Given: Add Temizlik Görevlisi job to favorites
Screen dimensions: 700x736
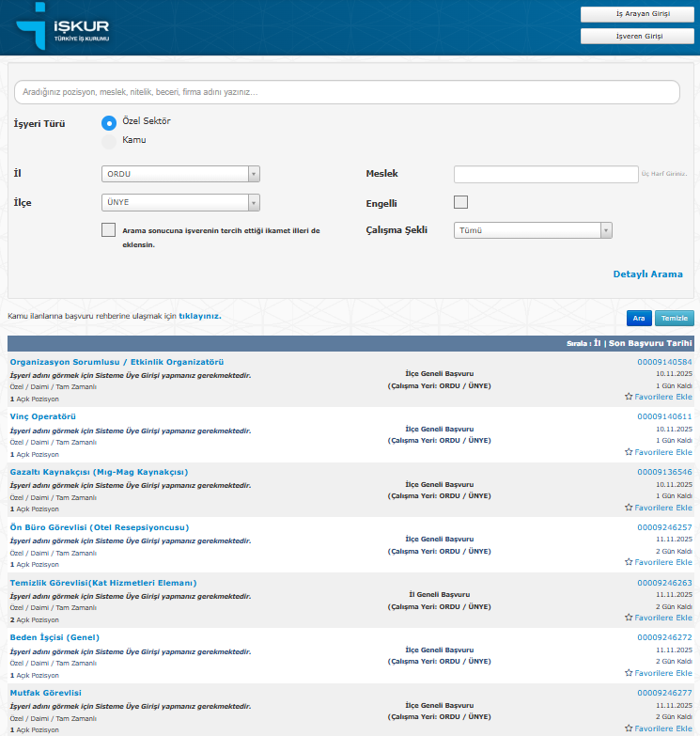Looking at the screenshot, I should [658, 618].
